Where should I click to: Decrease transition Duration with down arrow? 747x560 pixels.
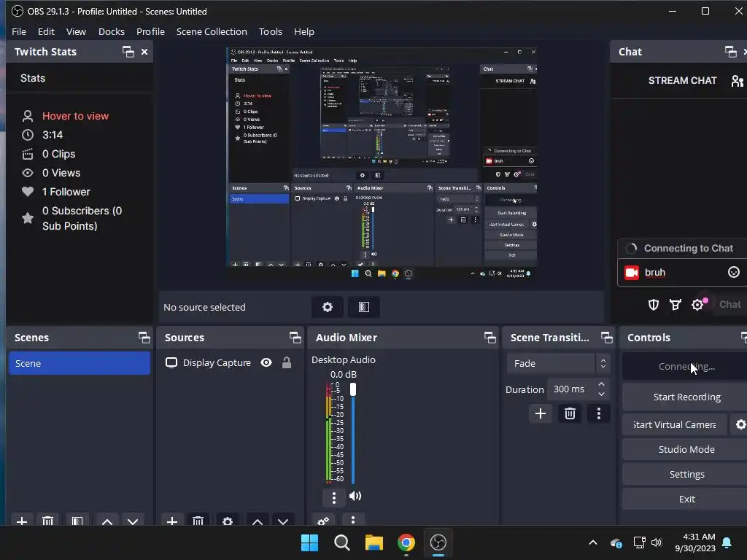point(602,394)
